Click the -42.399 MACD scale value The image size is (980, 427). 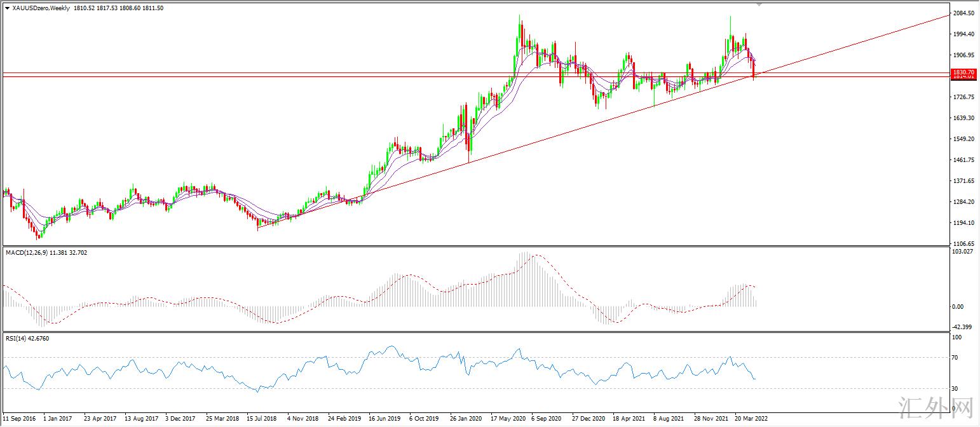pos(963,327)
